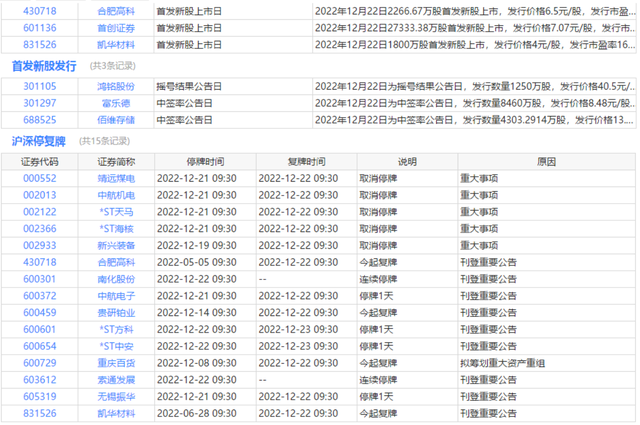Screen dimensions: 640x425
Task: Open code 831526 in the 2022-06-28 suspension row
Action: (x=40, y=413)
